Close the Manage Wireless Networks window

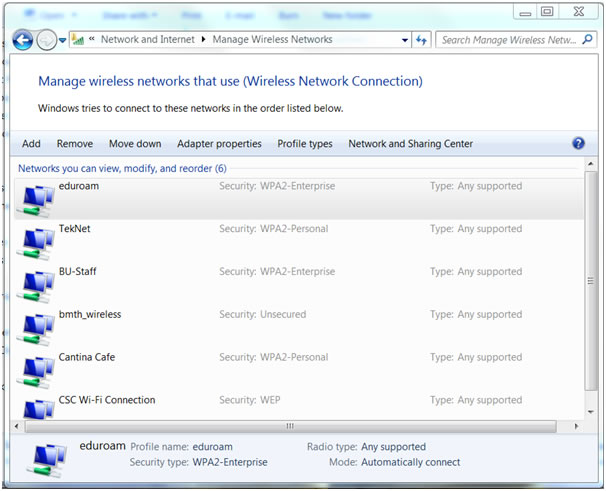click(x=579, y=12)
